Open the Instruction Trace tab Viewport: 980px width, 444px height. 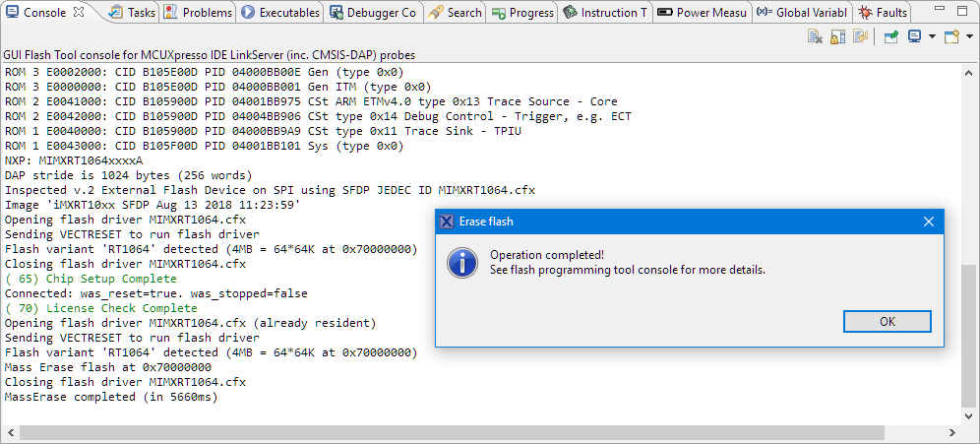coord(605,13)
